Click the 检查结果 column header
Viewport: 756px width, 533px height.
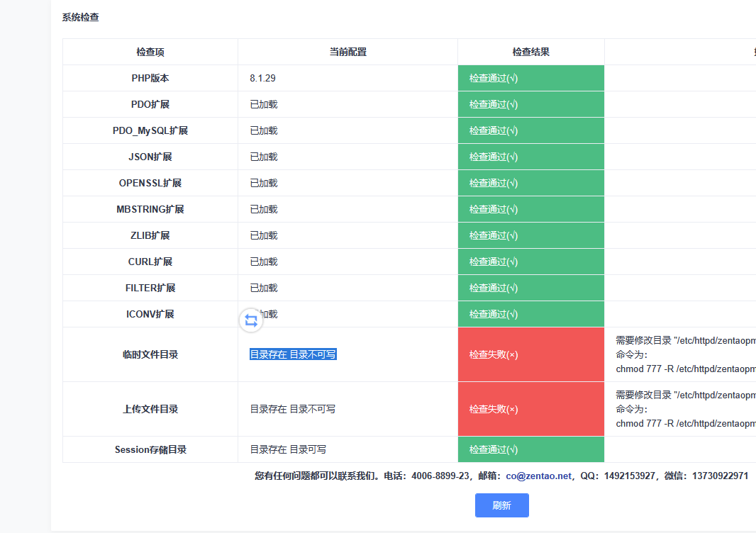pyautogui.click(x=530, y=52)
